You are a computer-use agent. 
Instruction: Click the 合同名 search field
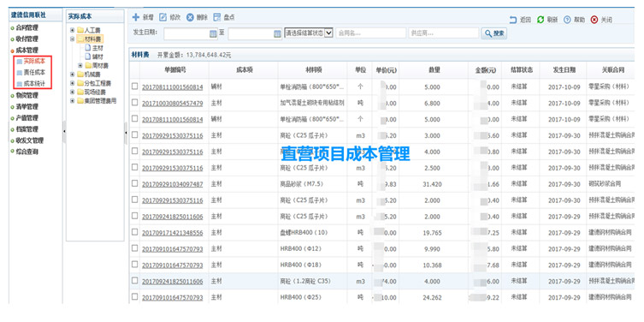tap(370, 33)
